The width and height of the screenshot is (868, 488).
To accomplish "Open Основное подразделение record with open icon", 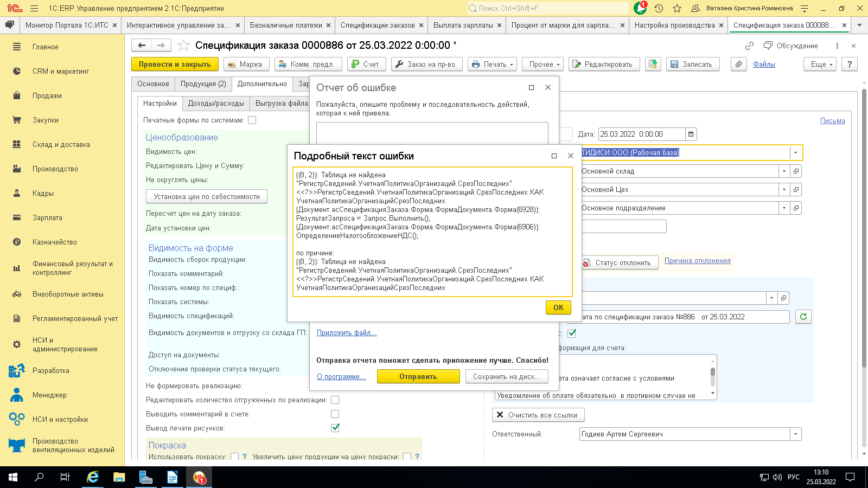I will point(796,208).
